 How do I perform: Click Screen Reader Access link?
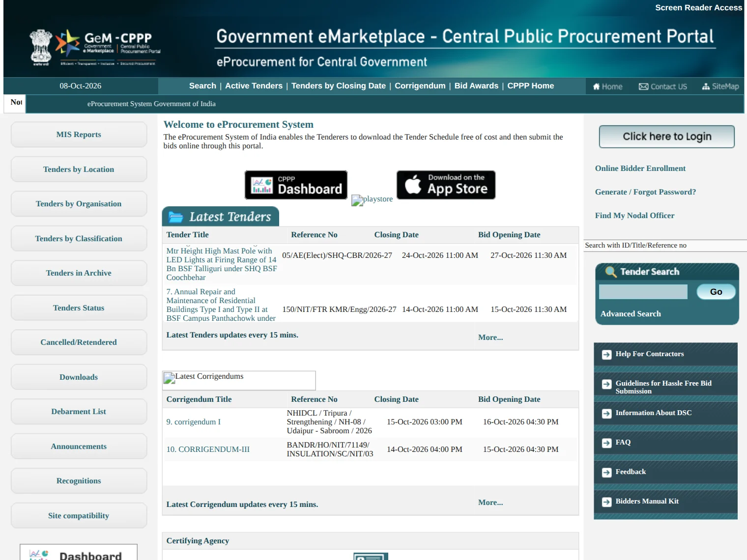[x=698, y=8]
